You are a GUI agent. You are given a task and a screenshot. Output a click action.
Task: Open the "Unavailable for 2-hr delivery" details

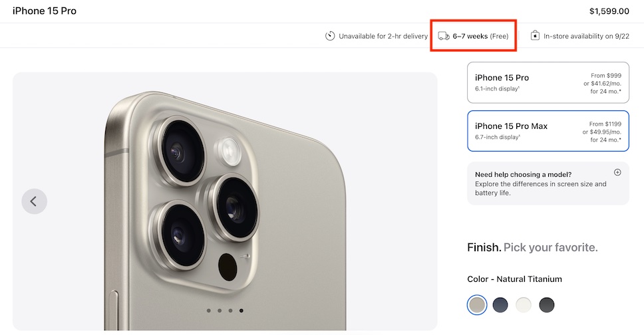383,36
